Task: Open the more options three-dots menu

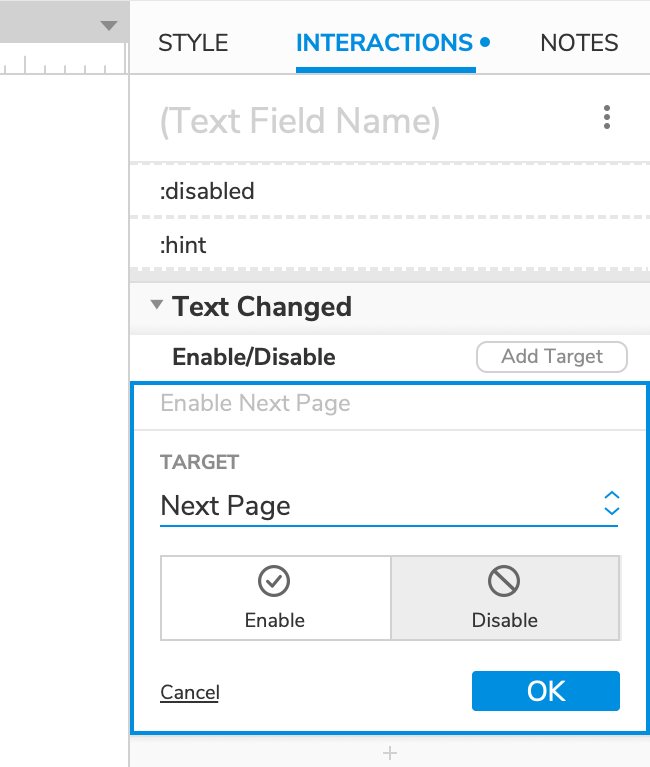Action: (607, 119)
